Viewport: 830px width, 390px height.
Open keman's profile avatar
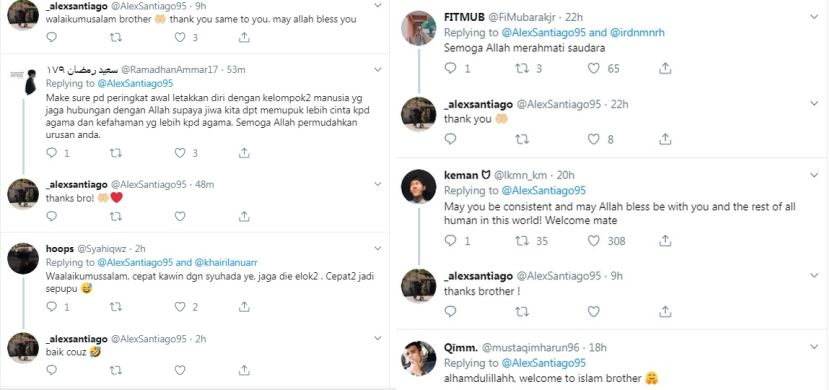pos(418,186)
